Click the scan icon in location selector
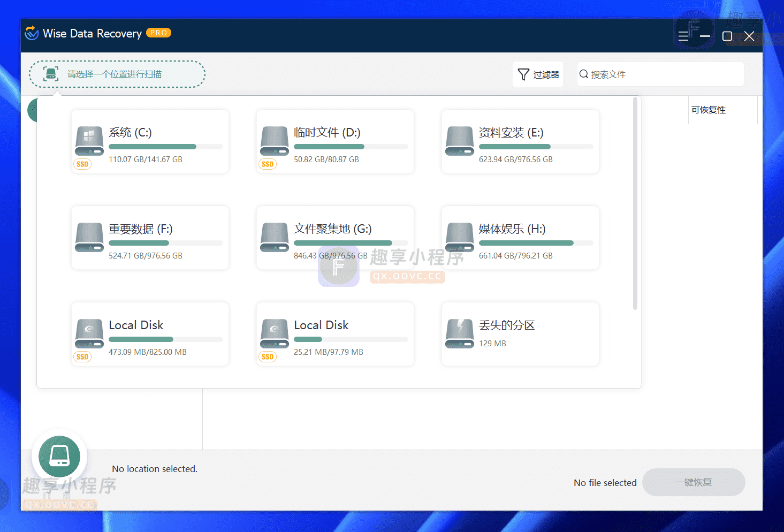Screen dimensions: 784x532 tap(51, 74)
